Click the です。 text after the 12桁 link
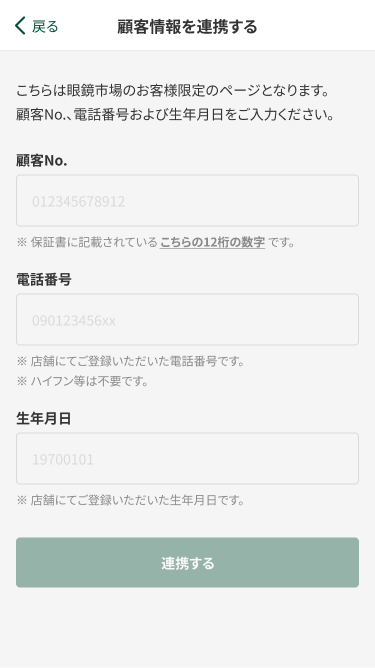375x668 pixels. [x=281, y=242]
